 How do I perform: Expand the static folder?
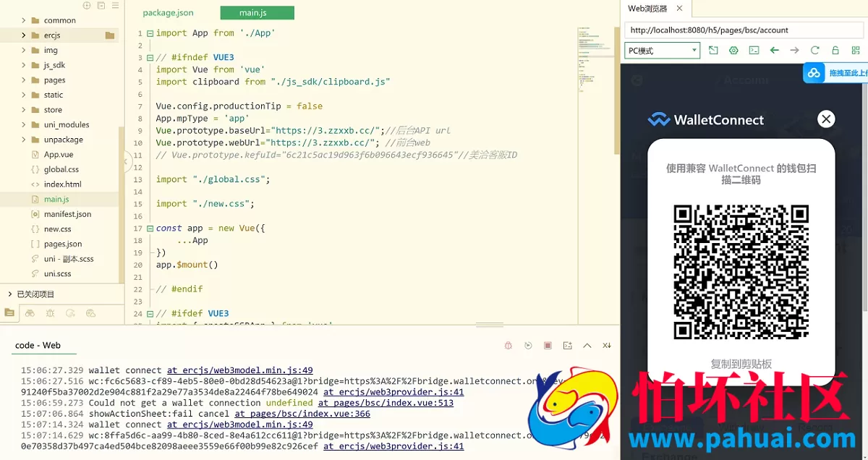(x=24, y=95)
